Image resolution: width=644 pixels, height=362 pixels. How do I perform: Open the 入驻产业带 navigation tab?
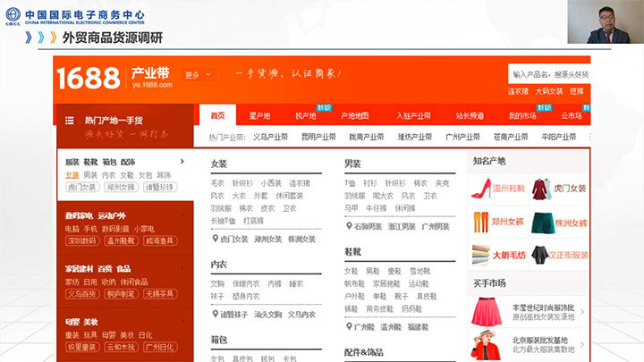pyautogui.click(x=413, y=116)
